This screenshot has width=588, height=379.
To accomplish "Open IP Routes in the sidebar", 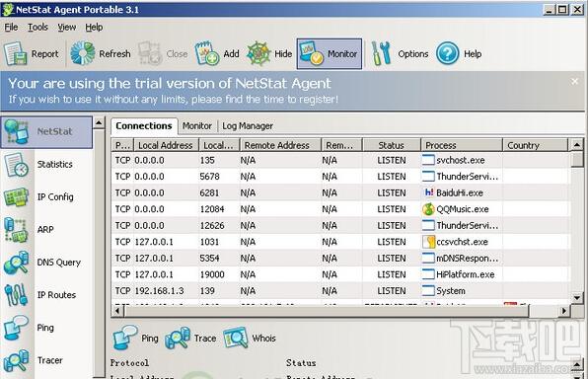I will pyautogui.click(x=46, y=295).
